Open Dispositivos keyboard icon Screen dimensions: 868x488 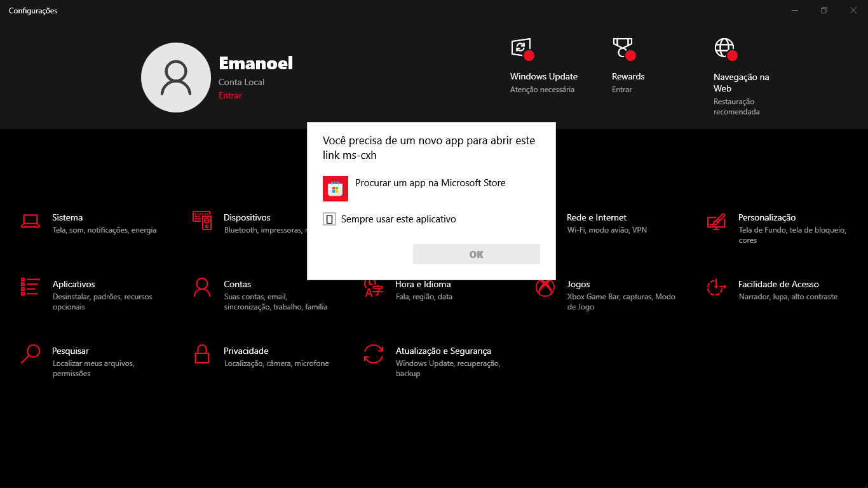[x=202, y=220]
